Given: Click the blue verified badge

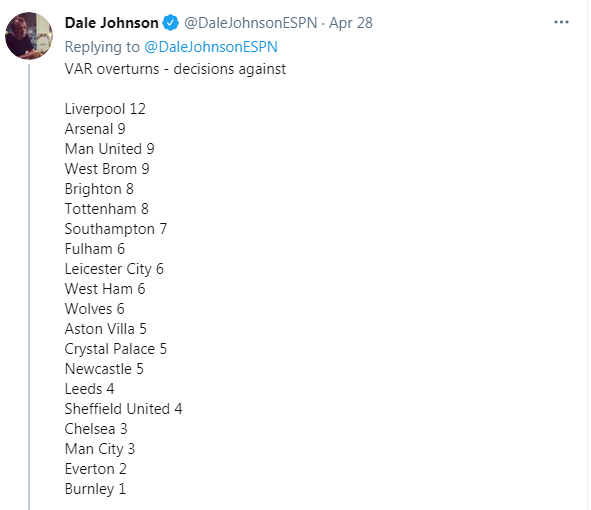Looking at the screenshot, I should (170, 23).
